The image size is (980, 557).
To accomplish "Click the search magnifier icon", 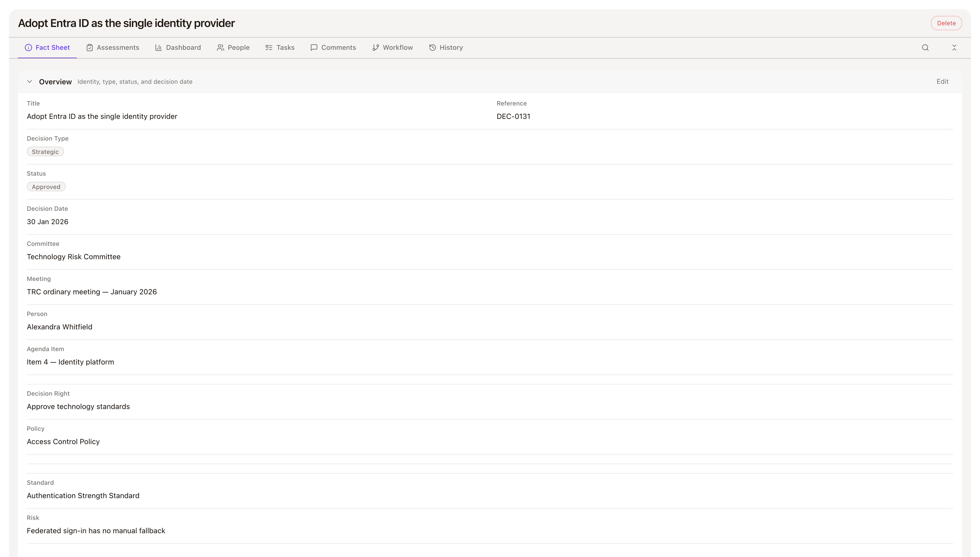I will click(925, 47).
